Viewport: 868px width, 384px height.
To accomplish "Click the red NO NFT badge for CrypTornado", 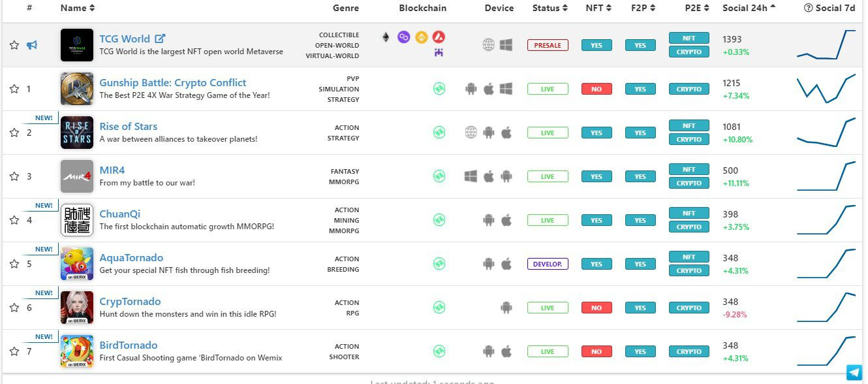I will point(597,308).
